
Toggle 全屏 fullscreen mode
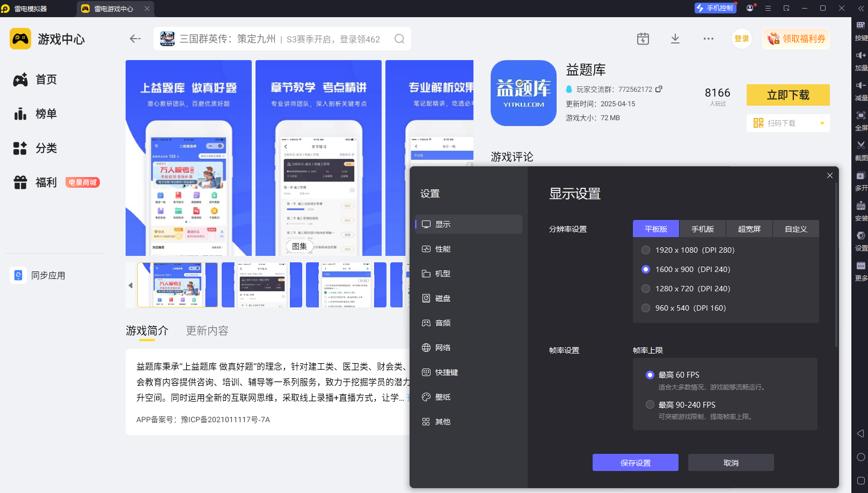861,121
